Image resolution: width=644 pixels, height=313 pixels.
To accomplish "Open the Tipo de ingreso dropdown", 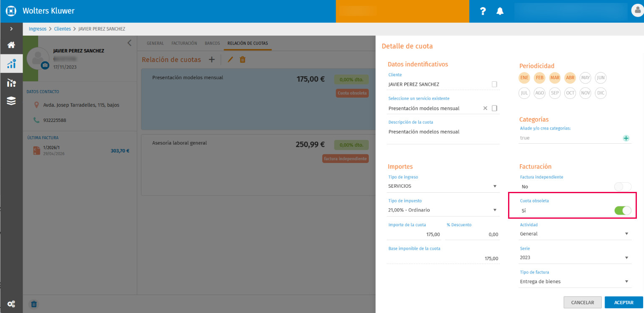I will pyautogui.click(x=443, y=186).
